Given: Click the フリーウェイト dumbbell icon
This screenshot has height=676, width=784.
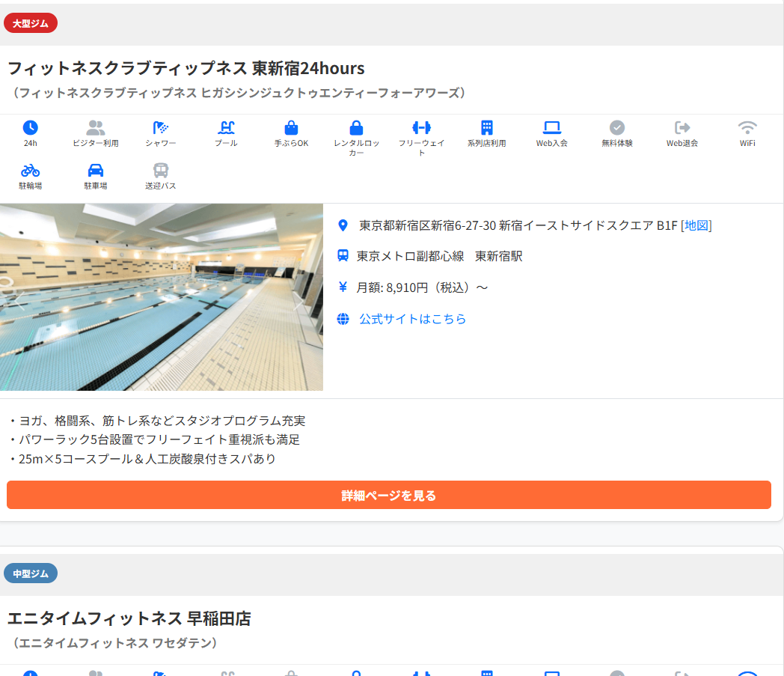Looking at the screenshot, I should [421, 127].
